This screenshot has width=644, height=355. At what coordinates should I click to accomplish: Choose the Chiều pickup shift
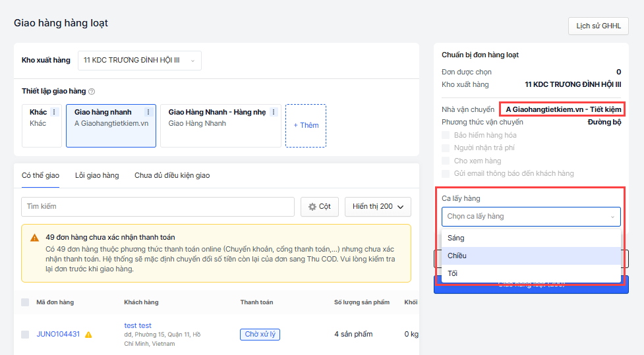click(531, 256)
